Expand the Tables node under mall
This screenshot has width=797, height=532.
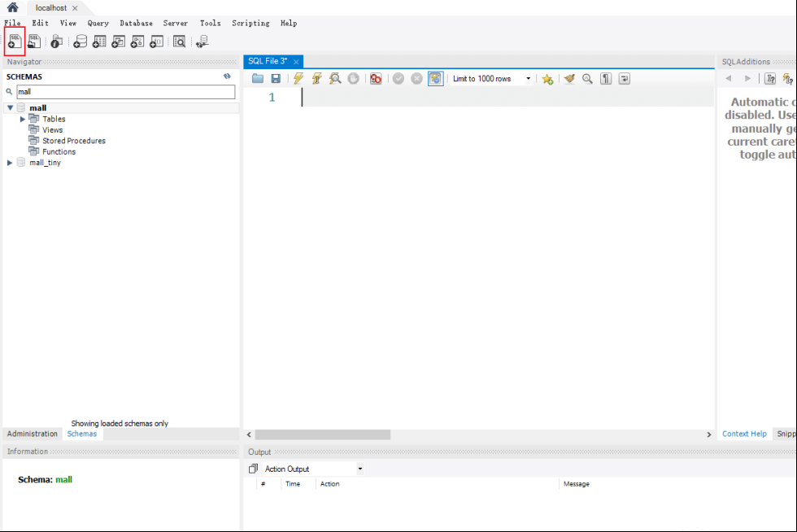point(23,119)
